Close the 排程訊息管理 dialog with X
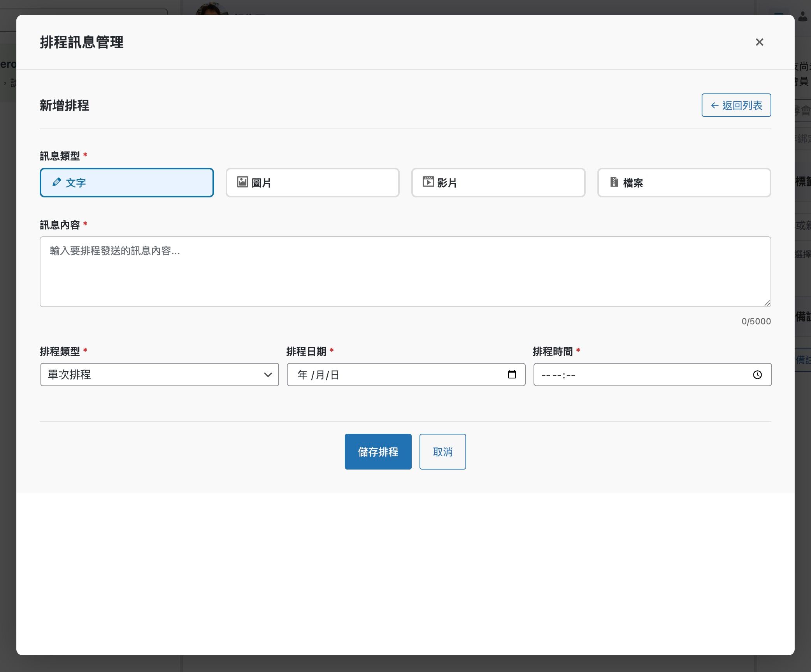 pyautogui.click(x=759, y=42)
